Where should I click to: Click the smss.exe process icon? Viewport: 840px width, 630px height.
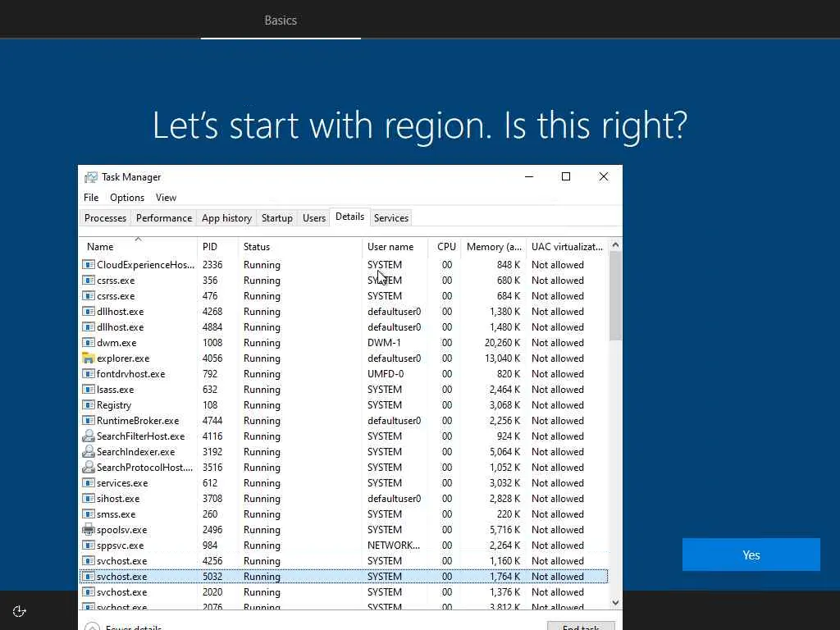click(89, 514)
